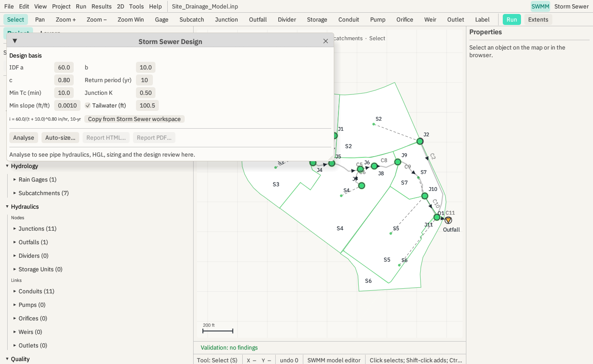593x364 pixels.
Task: Expand Conduits (11) tree item
Action: click(15, 291)
